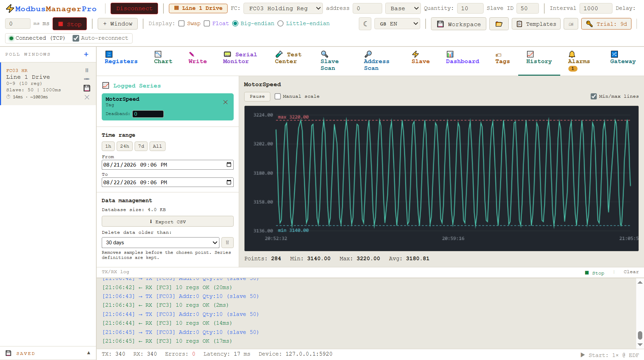644x360 pixels.
Task: Toggle the Swap display checkbox
Action: tap(181, 23)
